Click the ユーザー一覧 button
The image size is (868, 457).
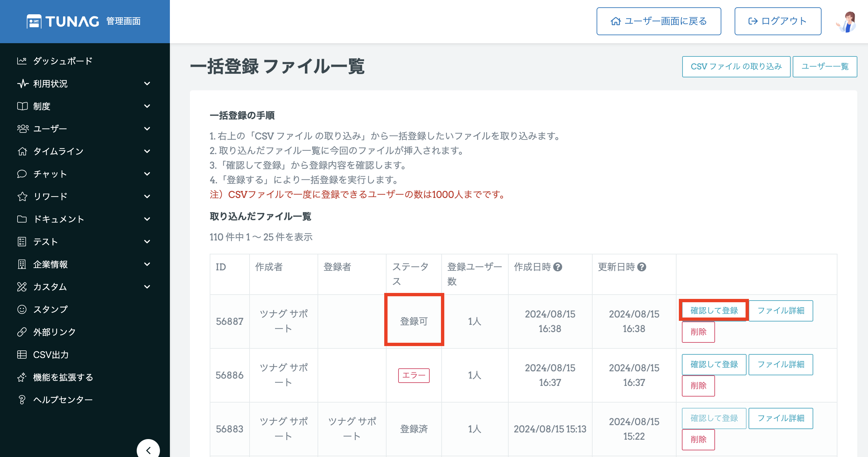tap(825, 66)
